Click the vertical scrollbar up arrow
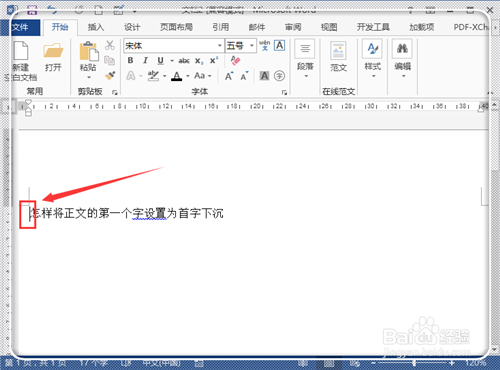 (494, 105)
